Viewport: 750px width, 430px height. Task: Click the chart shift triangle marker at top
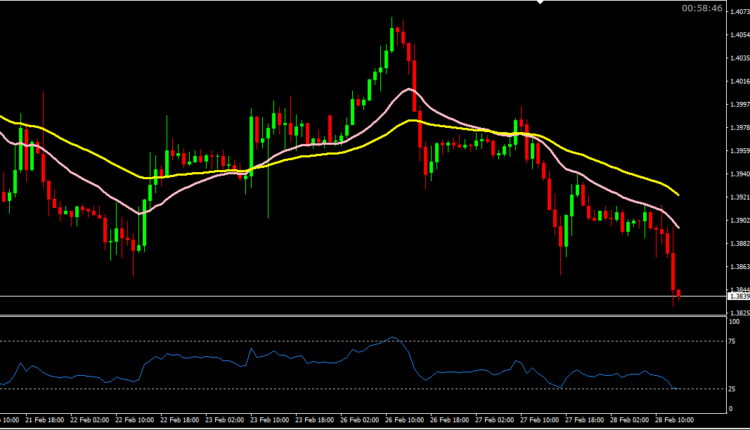(541, 3)
